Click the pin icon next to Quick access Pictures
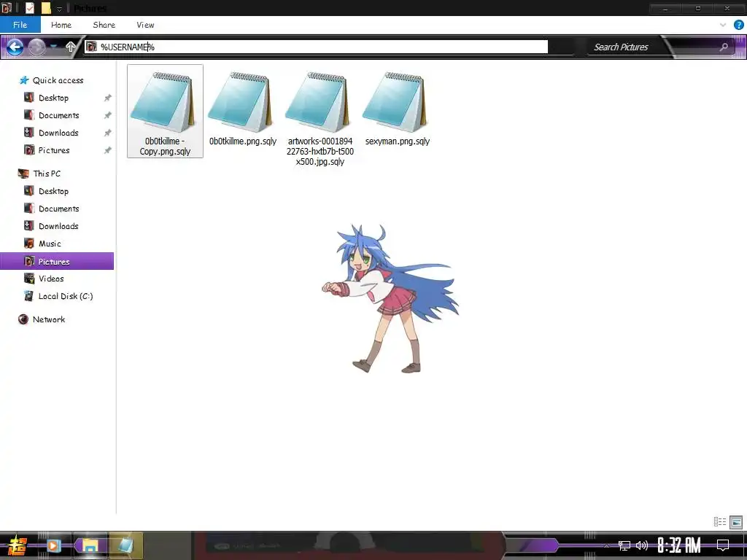This screenshot has height=560, width=747. point(108,150)
